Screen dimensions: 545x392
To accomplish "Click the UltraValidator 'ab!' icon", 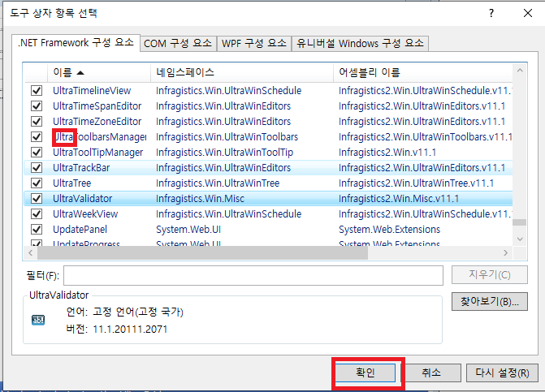I will pos(38,320).
